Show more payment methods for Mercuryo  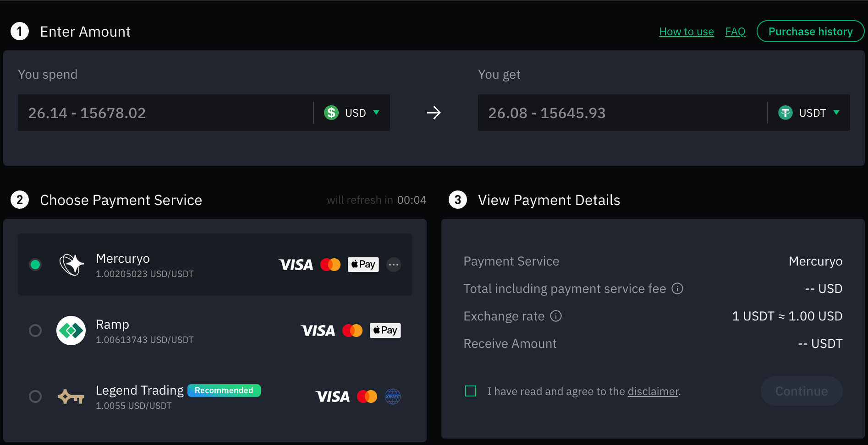pos(394,265)
